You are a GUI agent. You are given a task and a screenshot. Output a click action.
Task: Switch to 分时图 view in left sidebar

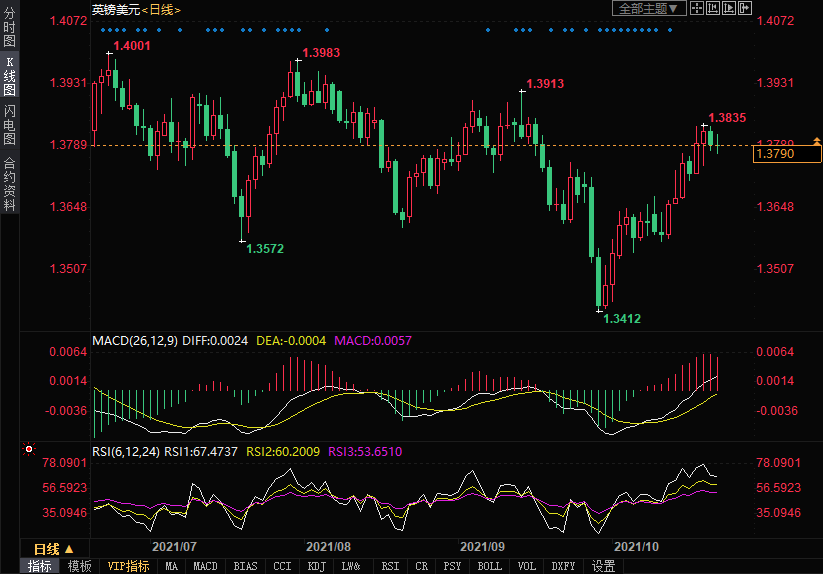pos(9,28)
